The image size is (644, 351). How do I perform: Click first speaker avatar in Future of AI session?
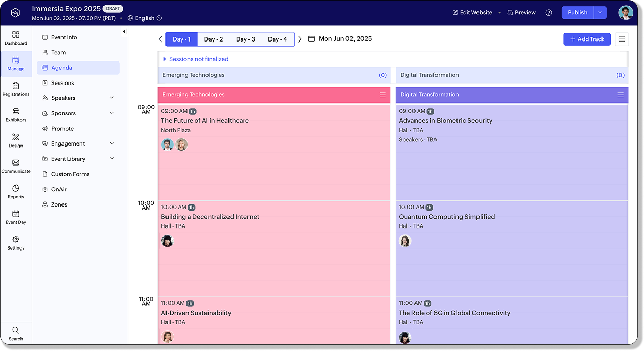pyautogui.click(x=168, y=144)
